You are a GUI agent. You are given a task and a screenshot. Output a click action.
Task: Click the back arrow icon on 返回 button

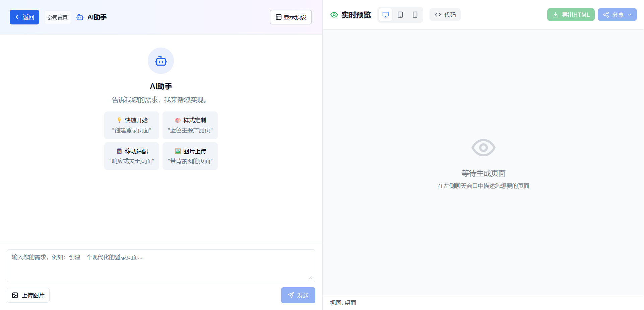pos(18,17)
